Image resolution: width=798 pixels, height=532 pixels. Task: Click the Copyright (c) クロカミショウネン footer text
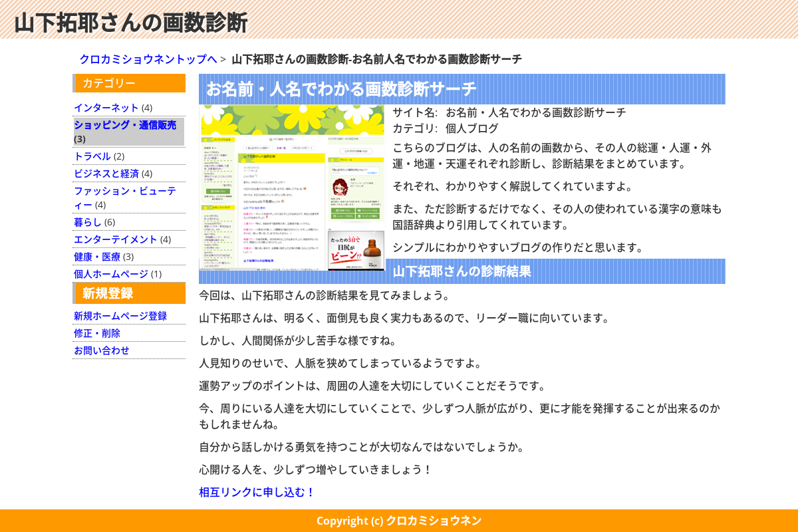click(399, 521)
